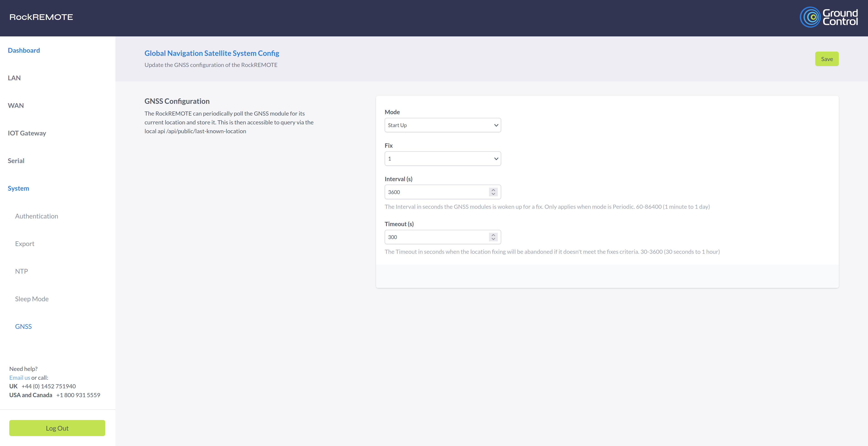The height and width of the screenshot is (446, 868).
Task: Click USA and Canada number +1 800 931 5559
Action: tap(78, 395)
